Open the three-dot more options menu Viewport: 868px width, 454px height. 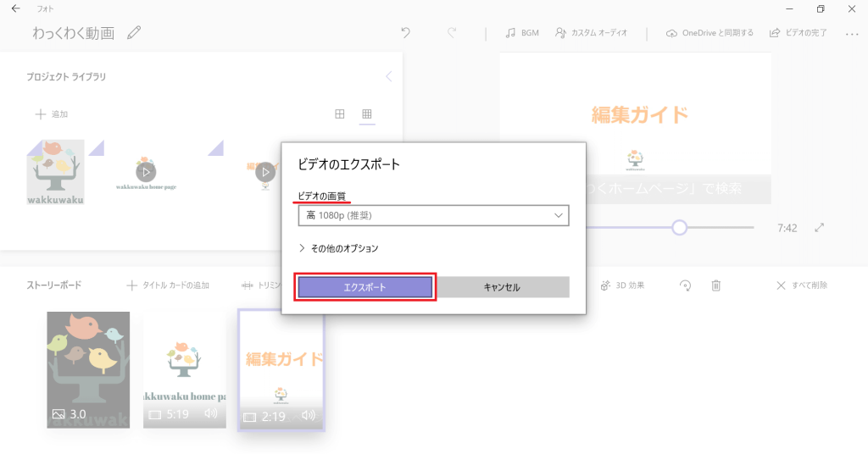[852, 34]
